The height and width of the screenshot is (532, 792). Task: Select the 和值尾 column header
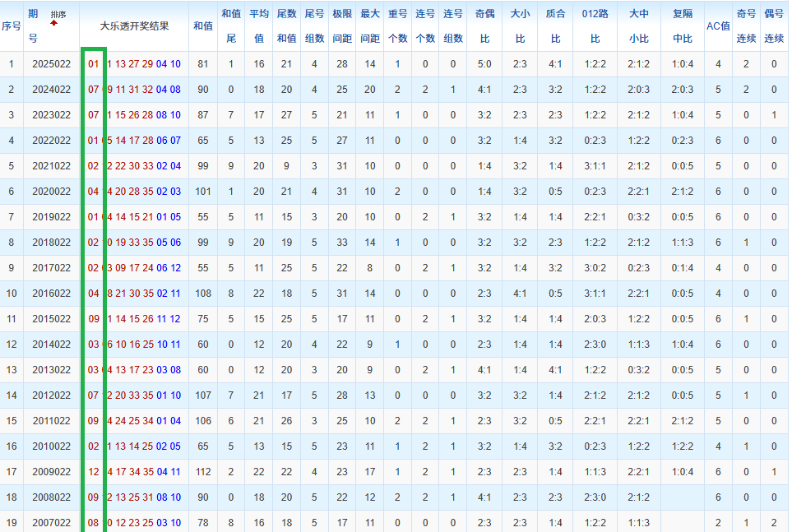pyautogui.click(x=231, y=25)
